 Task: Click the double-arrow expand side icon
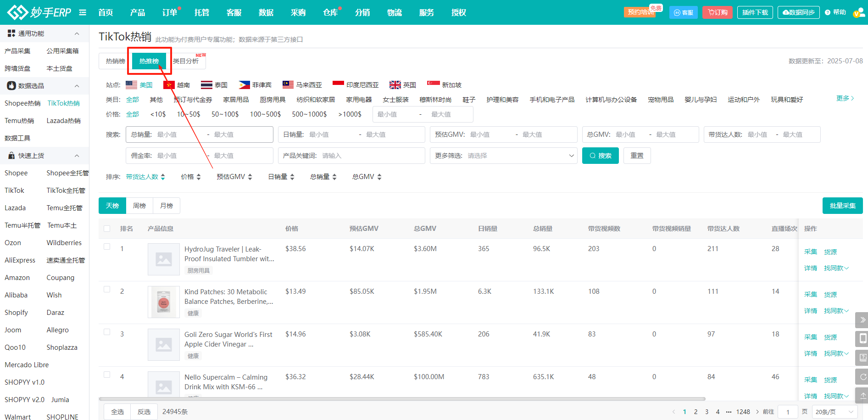[862, 320]
